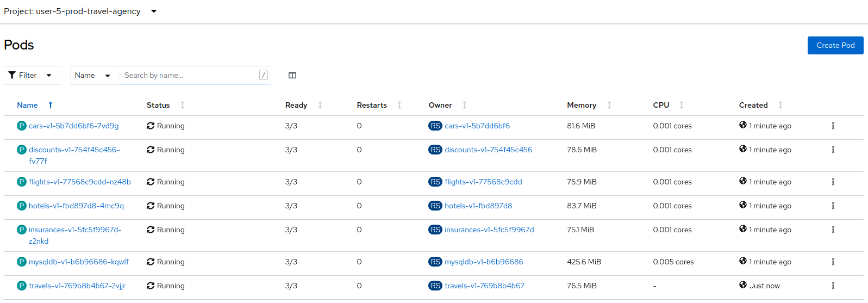Open the flights-v1-77568c9cdd-nz48b pod link

coord(80,182)
